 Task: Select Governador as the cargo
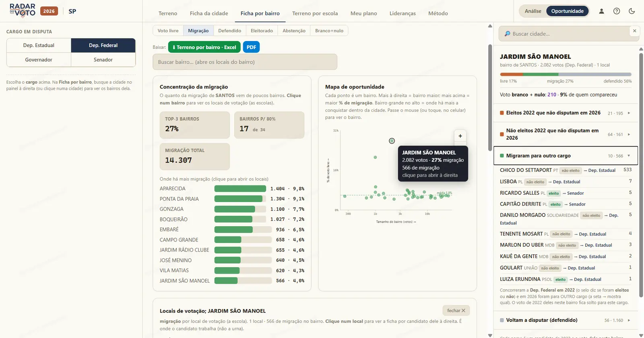coord(39,60)
